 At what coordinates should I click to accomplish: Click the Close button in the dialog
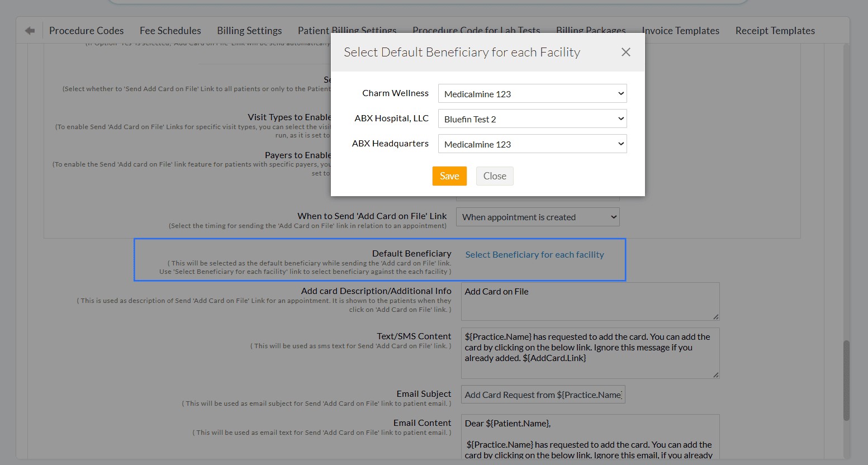(x=495, y=176)
